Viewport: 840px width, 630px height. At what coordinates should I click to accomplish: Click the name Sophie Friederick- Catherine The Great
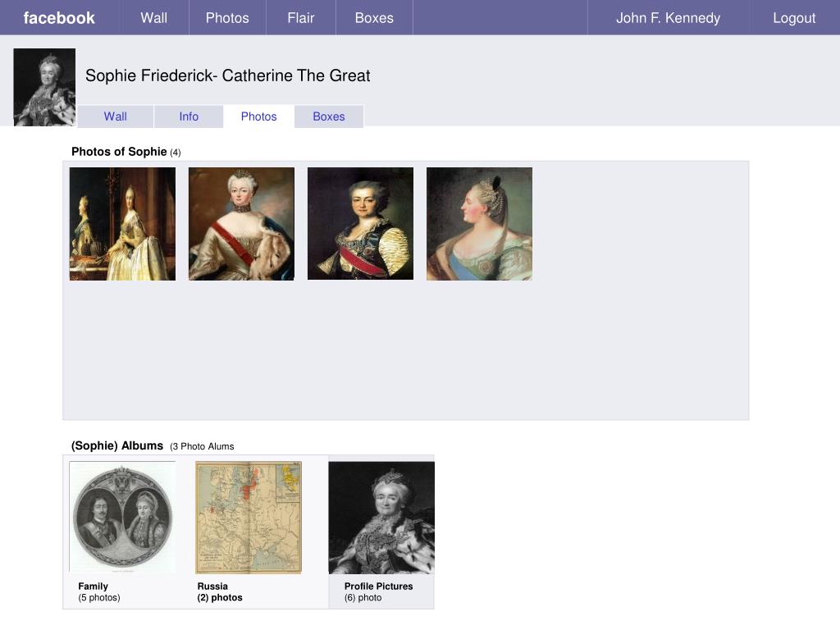pyautogui.click(x=228, y=75)
